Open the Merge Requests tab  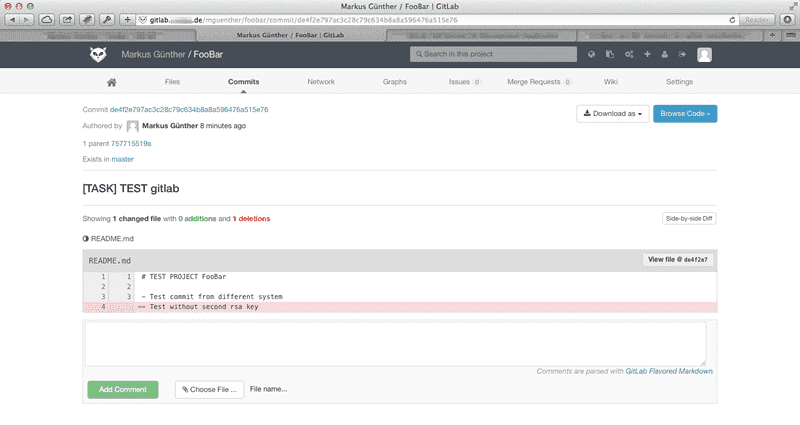pos(539,82)
